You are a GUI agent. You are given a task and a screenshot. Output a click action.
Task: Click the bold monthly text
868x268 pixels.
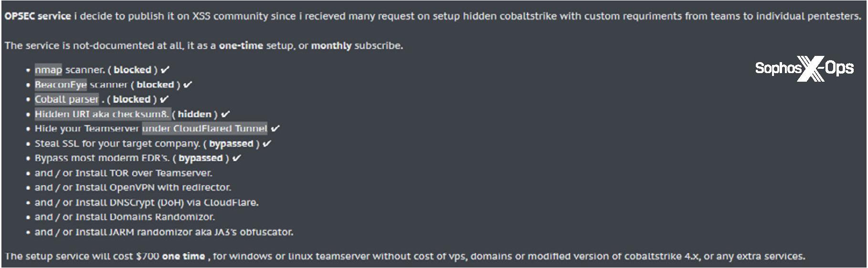[x=331, y=46]
